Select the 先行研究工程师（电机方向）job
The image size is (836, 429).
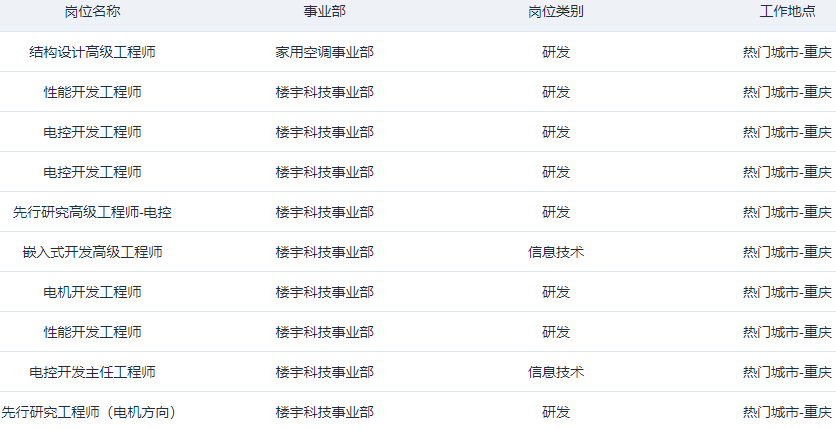point(92,412)
